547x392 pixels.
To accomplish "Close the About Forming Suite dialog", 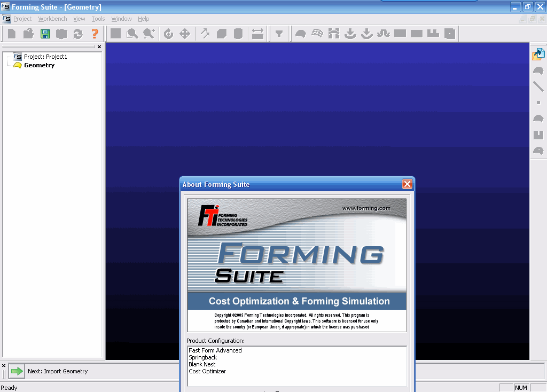I will click(407, 184).
